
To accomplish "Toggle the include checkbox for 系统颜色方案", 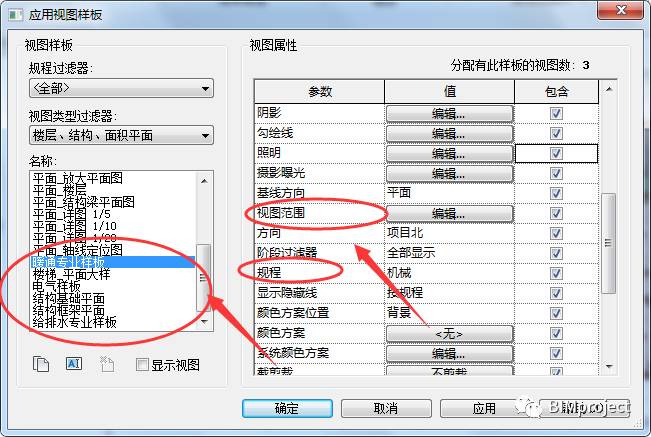I will point(556,353).
